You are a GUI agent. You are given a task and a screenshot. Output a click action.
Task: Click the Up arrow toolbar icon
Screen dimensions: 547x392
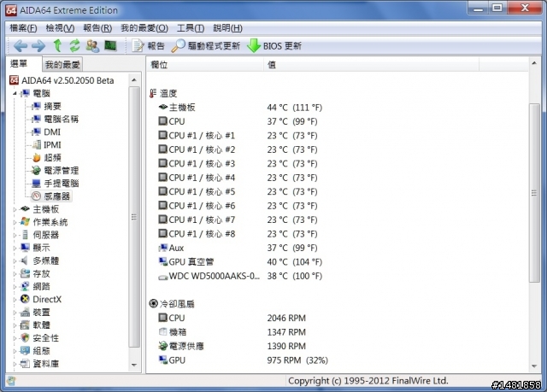(x=57, y=45)
